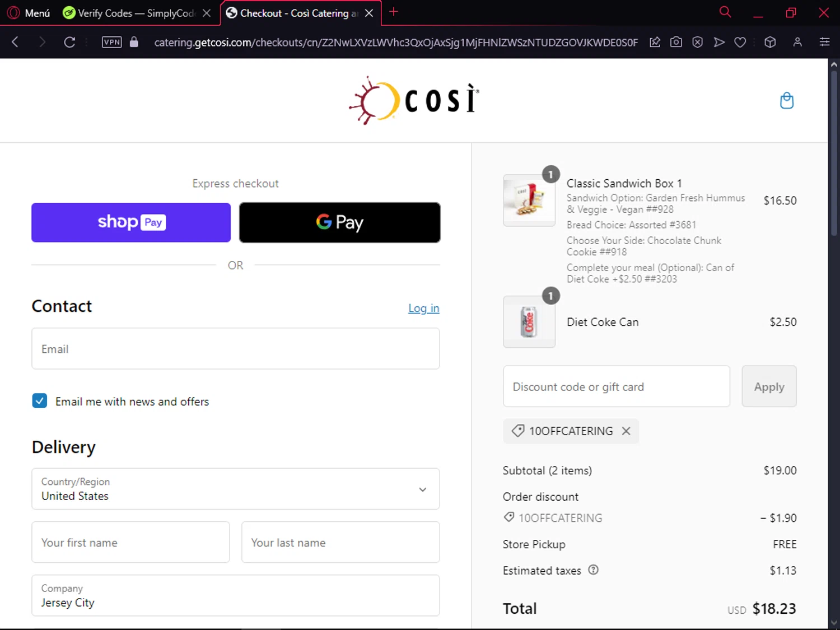Take a snapshot with the camera icon
Screen dimensions: 840x630
(x=676, y=42)
